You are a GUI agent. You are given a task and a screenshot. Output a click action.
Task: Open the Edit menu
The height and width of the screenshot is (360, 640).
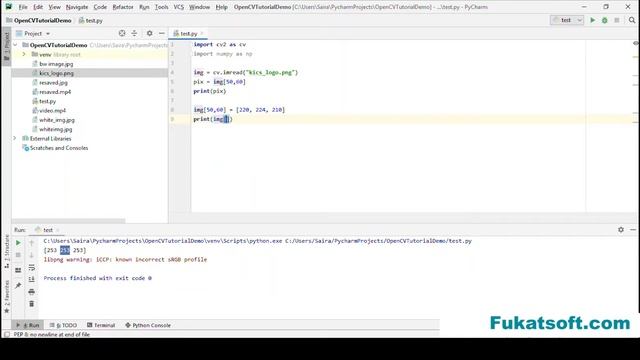pyautogui.click(x=38, y=7)
